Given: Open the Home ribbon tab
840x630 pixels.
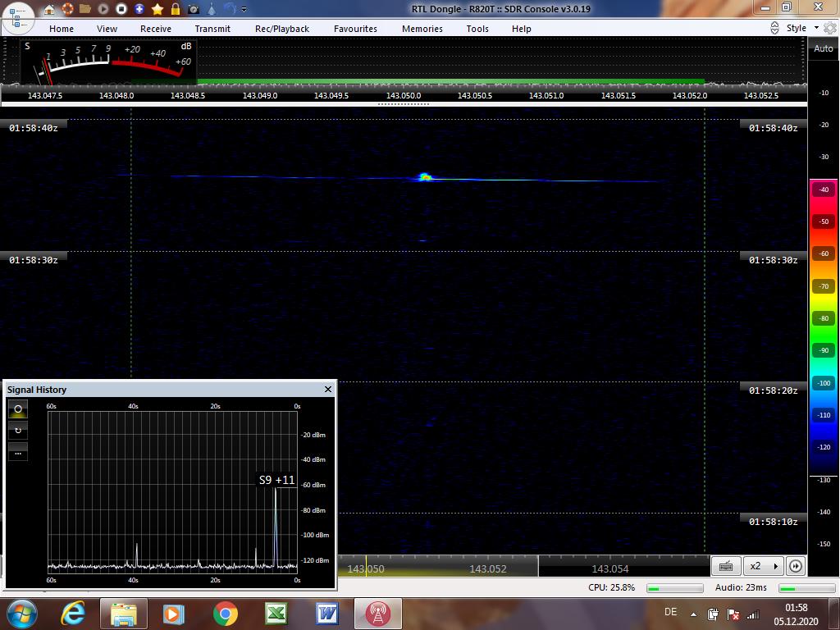Looking at the screenshot, I should tap(62, 29).
